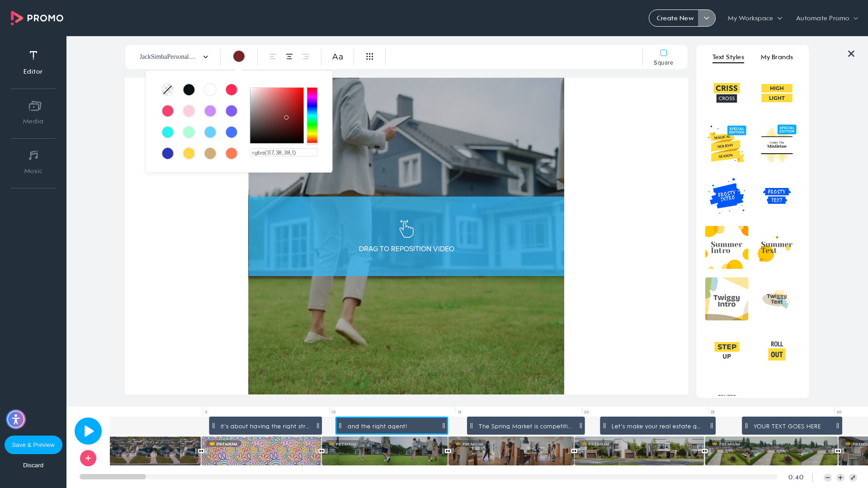
Task: Open the Aa text size option
Action: [x=338, y=56]
